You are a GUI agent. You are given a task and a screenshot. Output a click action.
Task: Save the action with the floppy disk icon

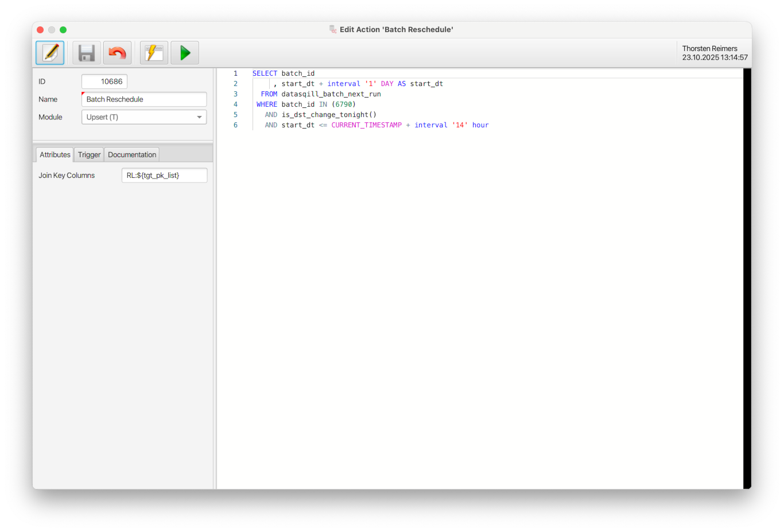tap(87, 53)
